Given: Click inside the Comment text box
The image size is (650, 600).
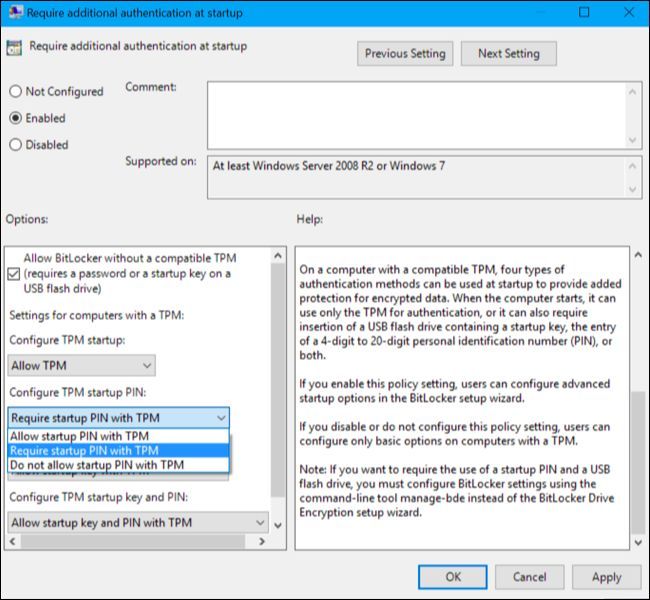Looking at the screenshot, I should pyautogui.click(x=416, y=113).
